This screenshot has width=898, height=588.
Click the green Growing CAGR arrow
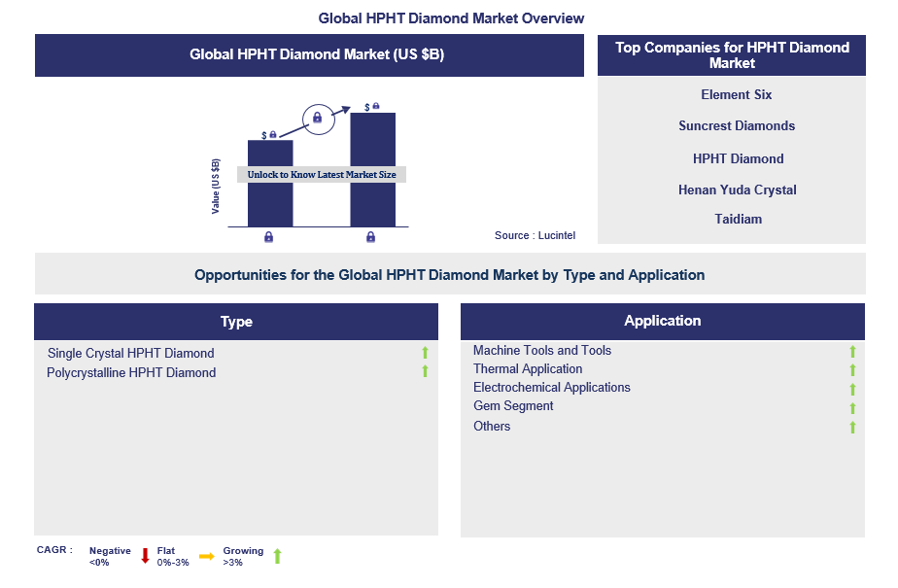277,555
